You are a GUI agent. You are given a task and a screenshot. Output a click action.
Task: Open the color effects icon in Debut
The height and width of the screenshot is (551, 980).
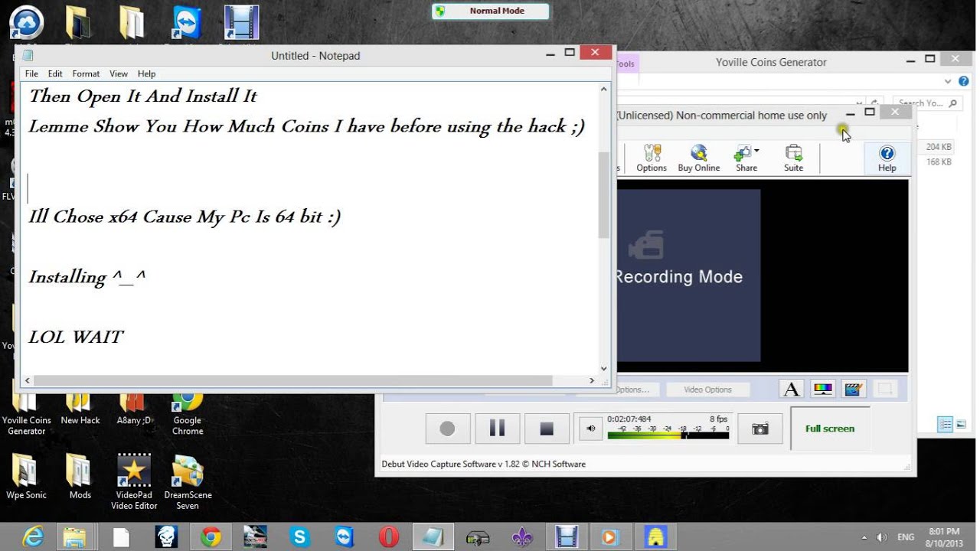point(823,390)
